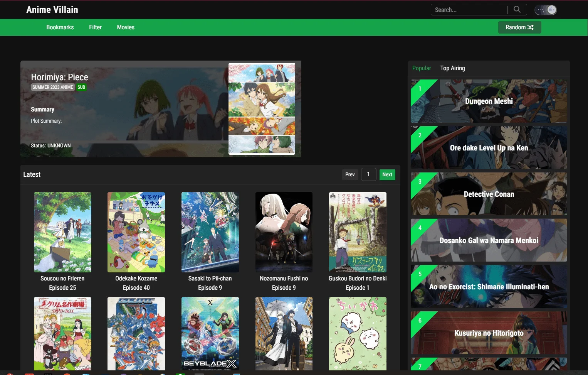Click the Latest section heading
The width and height of the screenshot is (588, 375).
point(32,174)
